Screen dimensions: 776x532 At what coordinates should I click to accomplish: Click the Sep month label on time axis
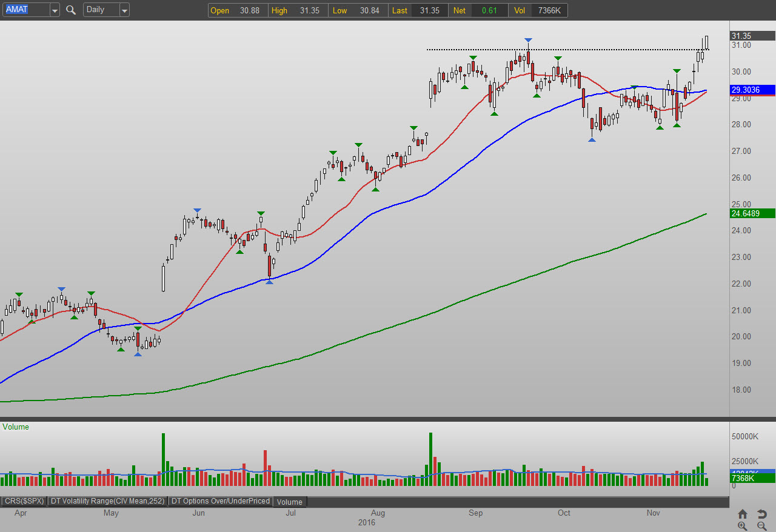[x=476, y=513]
